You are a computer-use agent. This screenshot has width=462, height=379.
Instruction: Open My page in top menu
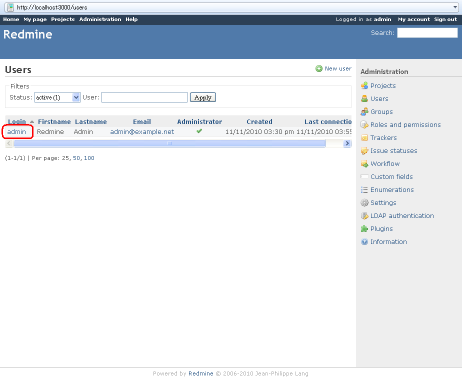(35, 19)
